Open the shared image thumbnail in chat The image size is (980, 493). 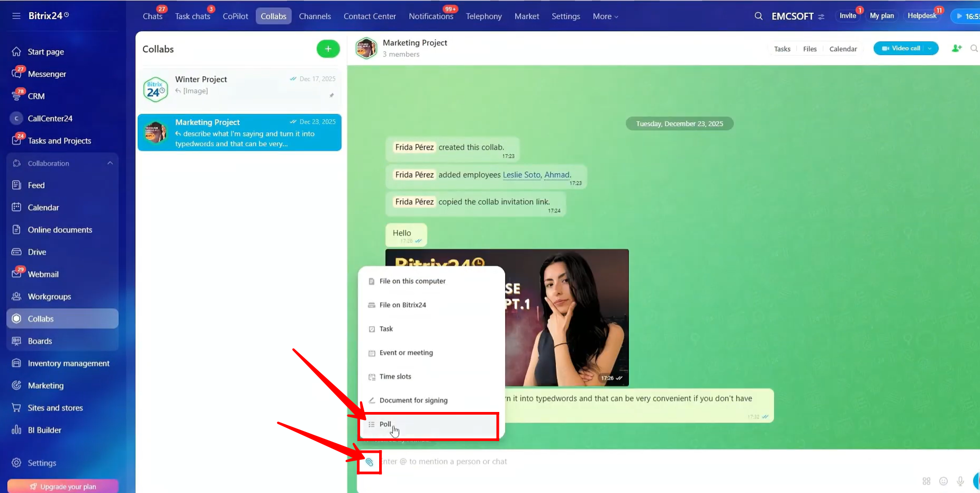(567, 318)
